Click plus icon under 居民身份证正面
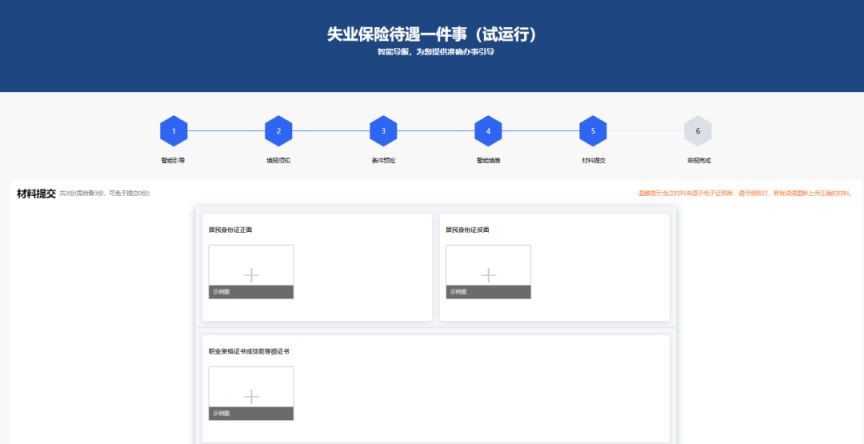The width and height of the screenshot is (864, 444). (251, 274)
